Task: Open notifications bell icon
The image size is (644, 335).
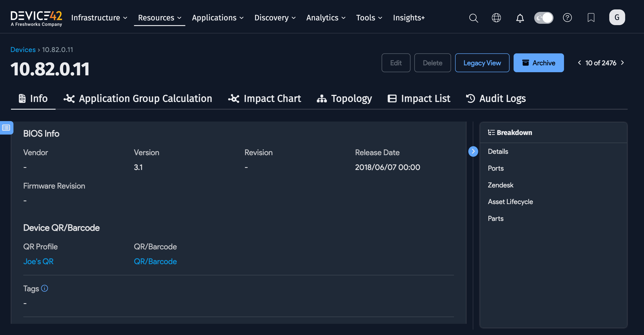Action: coord(520,18)
